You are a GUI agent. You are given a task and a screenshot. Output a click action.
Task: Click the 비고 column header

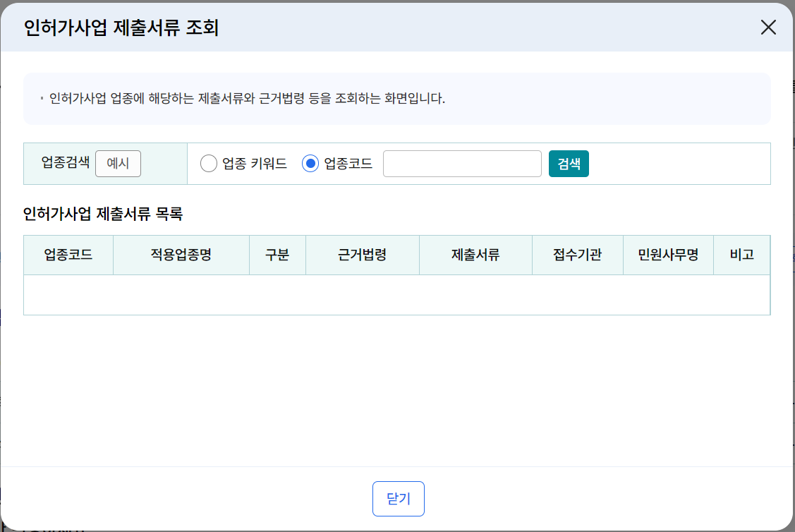[x=742, y=255]
